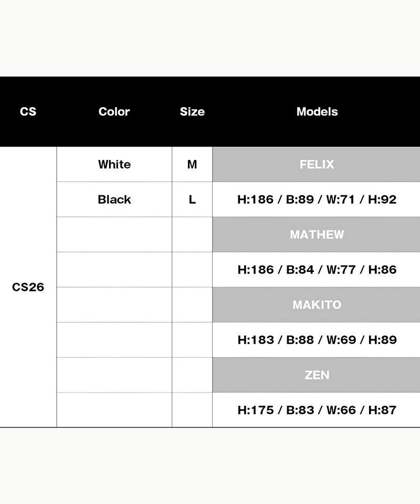The width and height of the screenshot is (420, 504).
Task: Click the ZEN model name row
Action: coord(317,375)
